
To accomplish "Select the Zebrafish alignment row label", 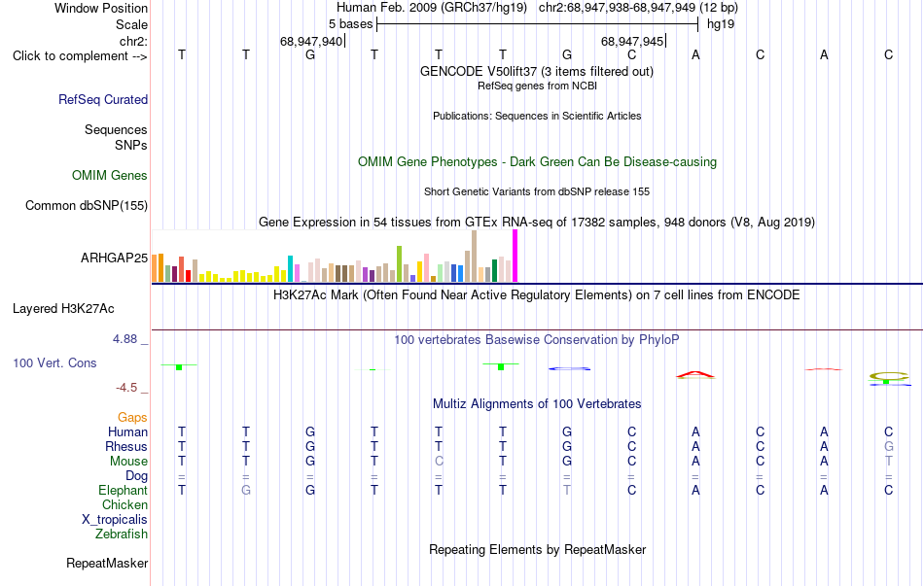I will point(122,534).
